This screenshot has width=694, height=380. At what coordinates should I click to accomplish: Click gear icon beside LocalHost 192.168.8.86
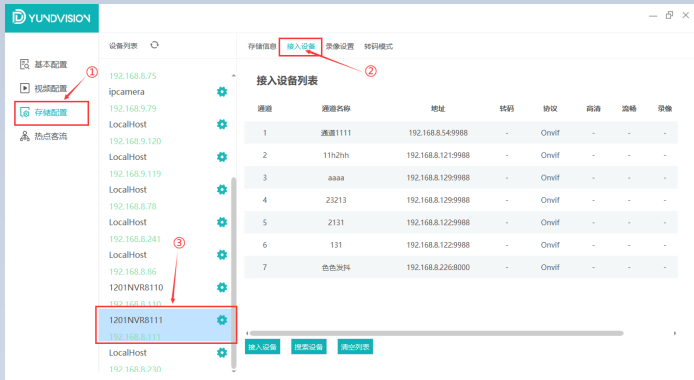[x=222, y=255]
